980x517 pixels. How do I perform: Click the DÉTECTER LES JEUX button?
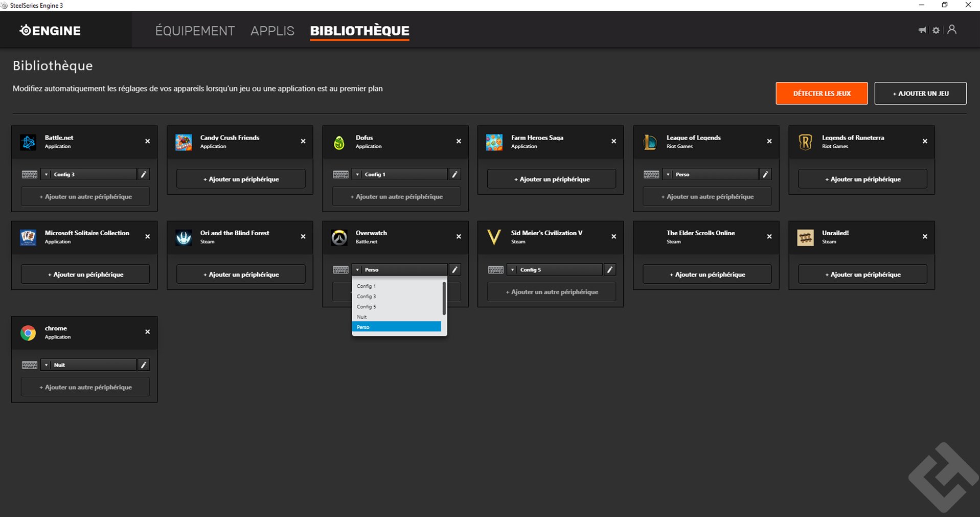point(822,93)
